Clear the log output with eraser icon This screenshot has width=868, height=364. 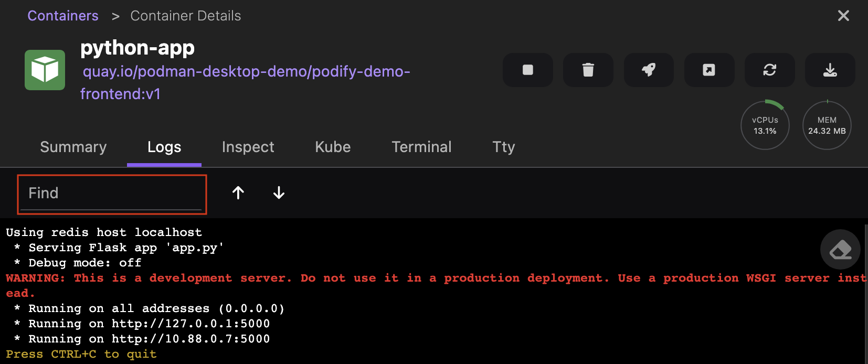tap(840, 249)
